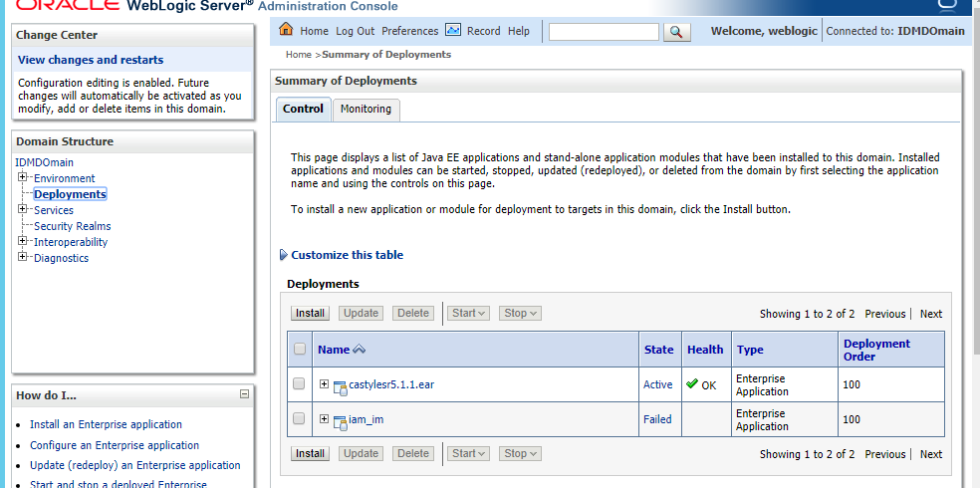
Task: Select all deployments header checkbox
Action: coord(300,349)
